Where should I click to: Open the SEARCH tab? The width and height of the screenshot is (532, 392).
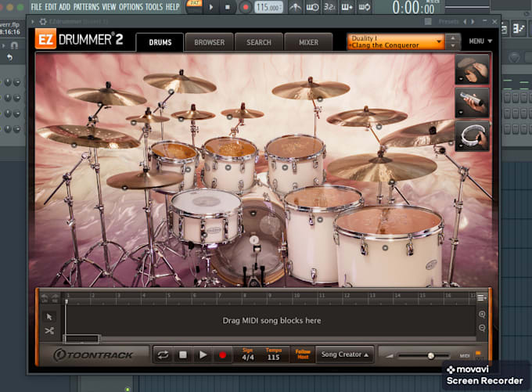(259, 42)
